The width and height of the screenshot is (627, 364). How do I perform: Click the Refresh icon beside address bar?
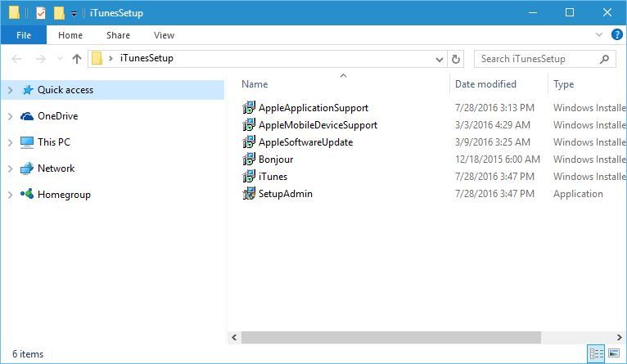(455, 59)
